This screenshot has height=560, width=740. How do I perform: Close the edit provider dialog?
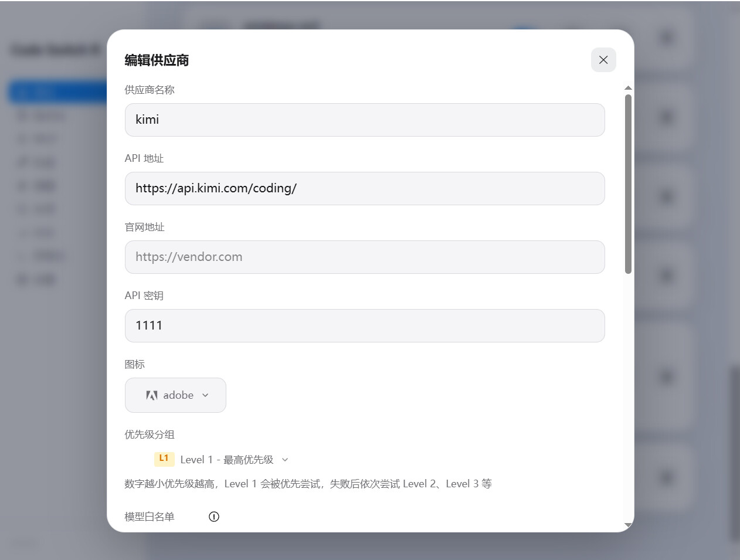tap(603, 60)
